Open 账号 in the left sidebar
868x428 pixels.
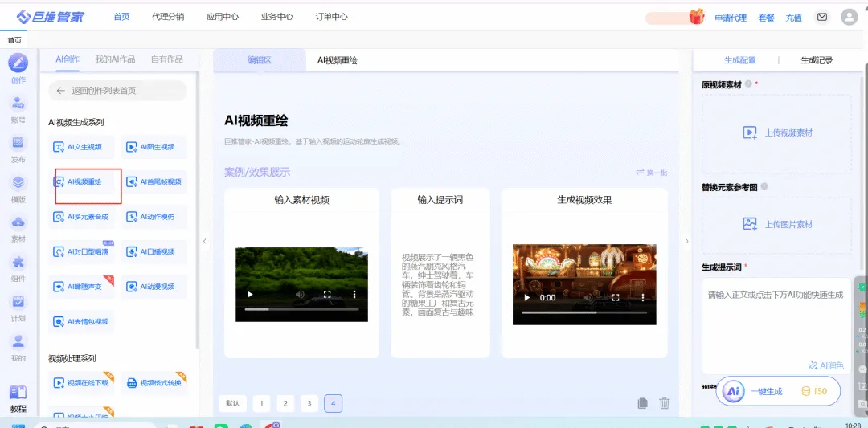(x=18, y=109)
